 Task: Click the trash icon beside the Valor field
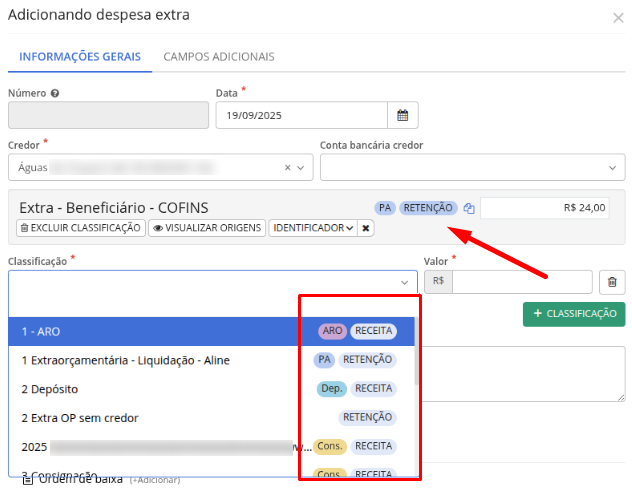(x=613, y=283)
